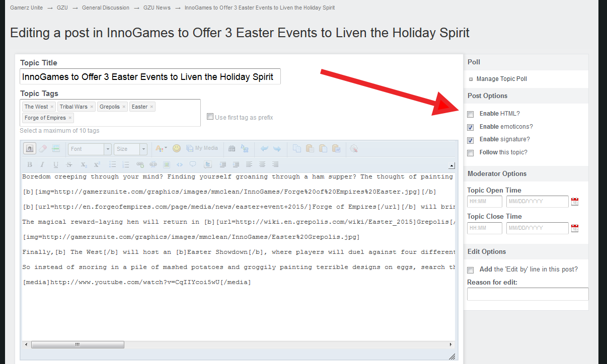Toggle bold formatting
The height and width of the screenshot is (364, 607).
(x=30, y=164)
